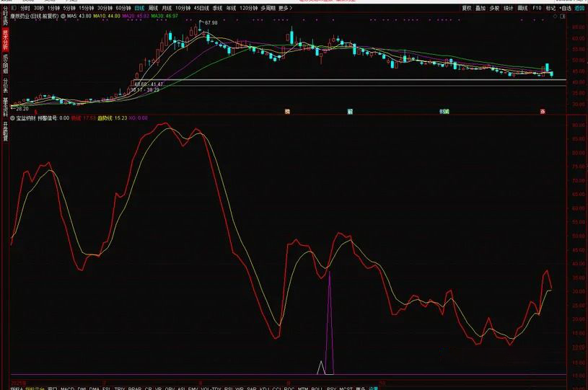
Task: Toggle the 叠加 overlay option
Action: click(x=480, y=8)
